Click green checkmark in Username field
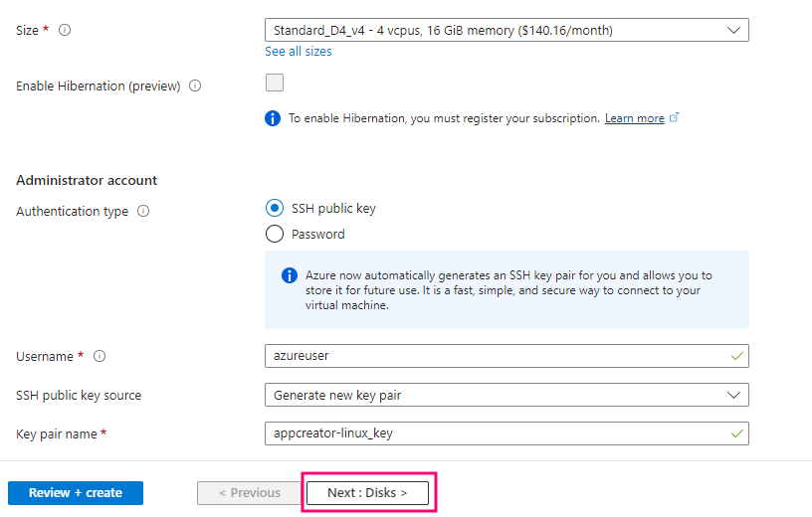Viewport: 812px width, 517px height. tap(736, 356)
